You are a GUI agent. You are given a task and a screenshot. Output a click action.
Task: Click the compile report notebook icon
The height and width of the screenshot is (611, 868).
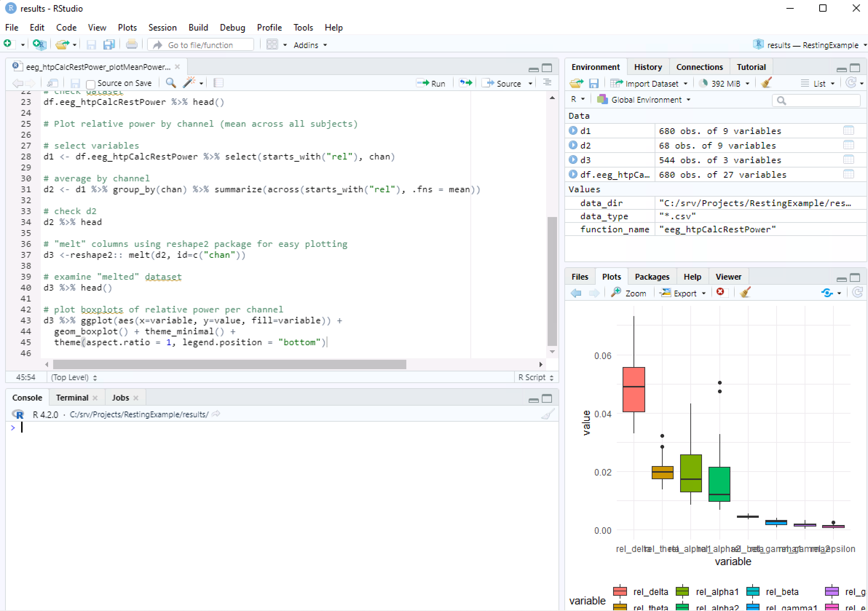(x=218, y=83)
